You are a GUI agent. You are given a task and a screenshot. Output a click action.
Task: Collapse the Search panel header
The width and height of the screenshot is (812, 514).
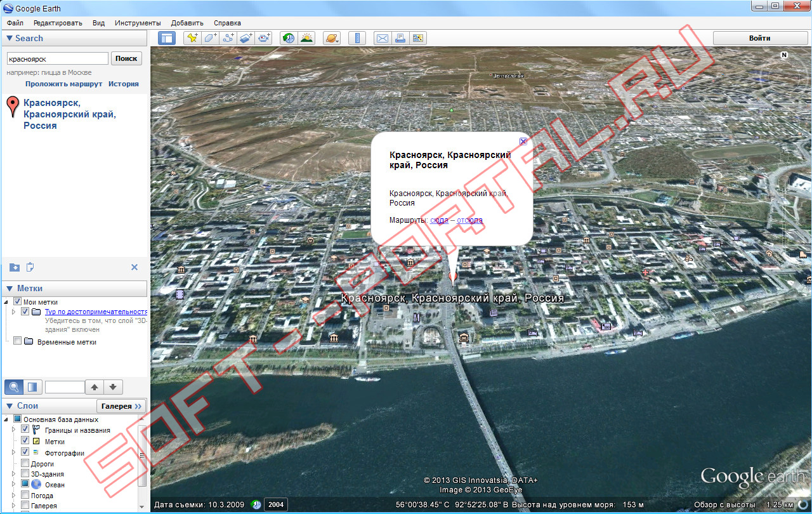coord(75,38)
